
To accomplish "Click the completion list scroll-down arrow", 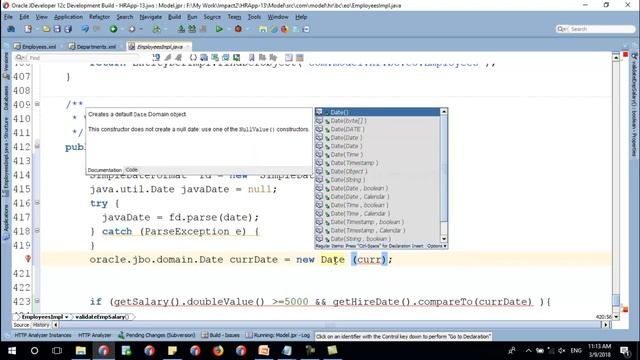I will click(x=444, y=239).
